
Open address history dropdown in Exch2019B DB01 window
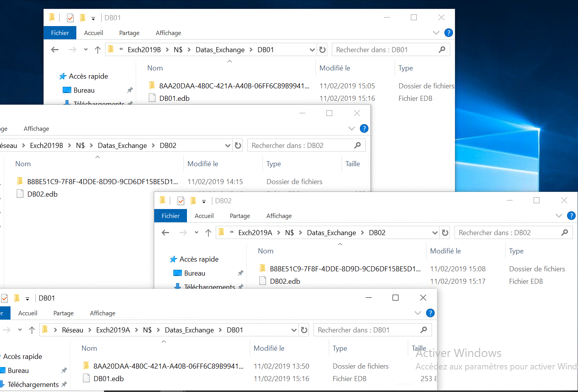312,50
